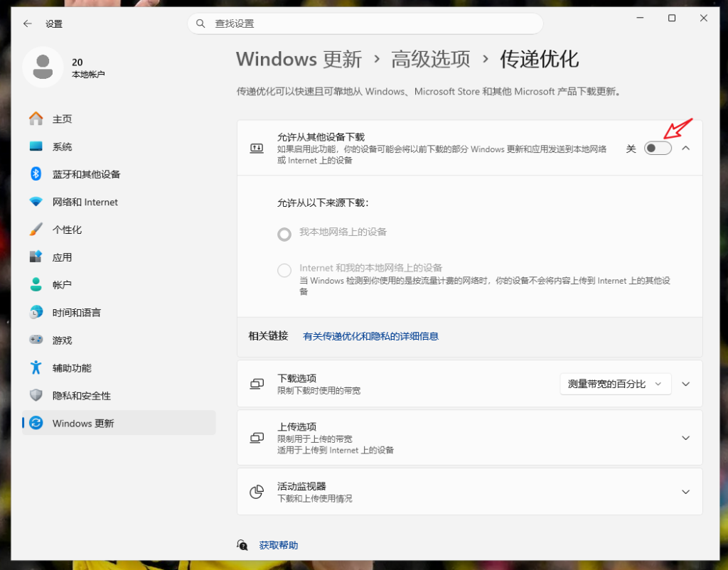Open the 测量带宽的百分比 dropdown

[x=615, y=384]
